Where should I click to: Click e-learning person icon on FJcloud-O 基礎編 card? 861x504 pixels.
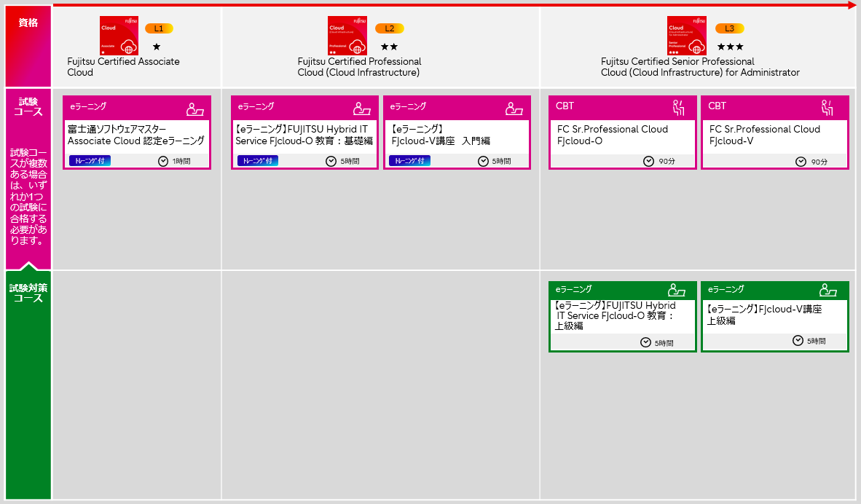click(362, 109)
